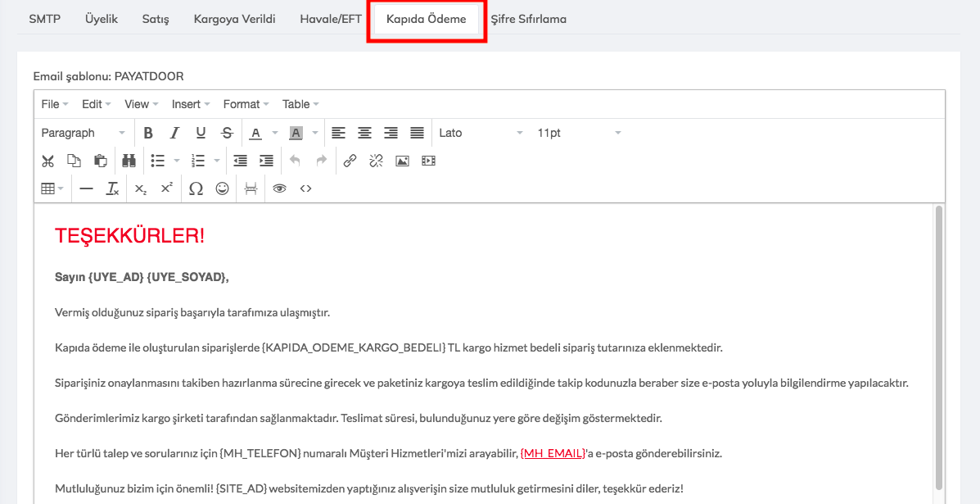Open the Paragraph style dropdown

(82, 132)
